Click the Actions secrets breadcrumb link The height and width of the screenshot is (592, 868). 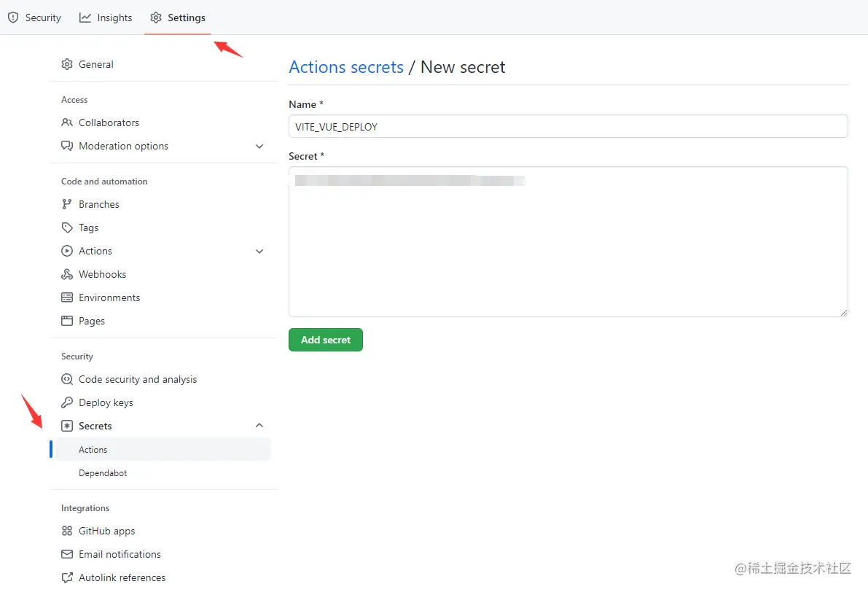346,67
